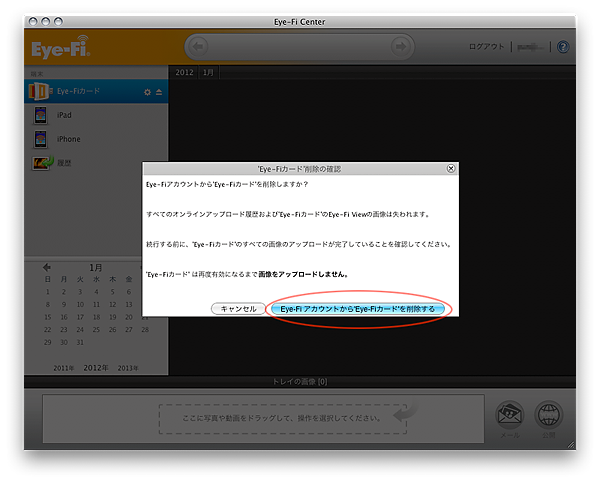Select calendar day 10
Image resolution: width=600 pixels, height=491 pixels.
click(x=80, y=304)
